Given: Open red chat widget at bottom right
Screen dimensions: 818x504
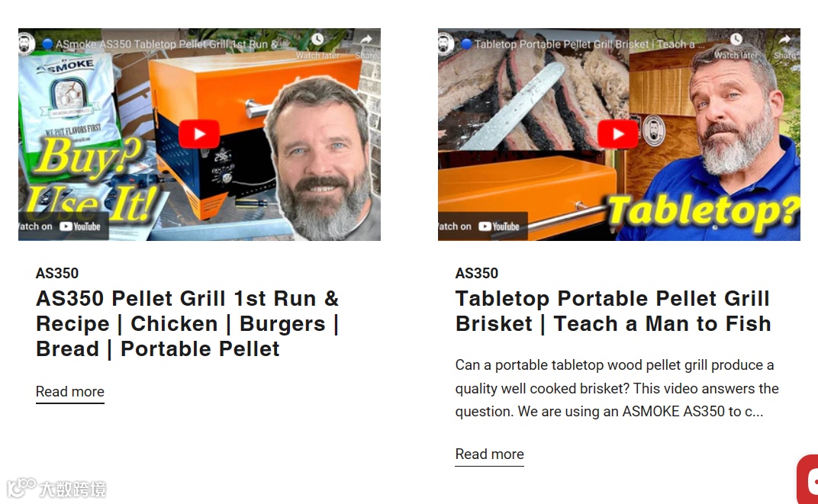Looking at the screenshot, I should pyautogui.click(x=807, y=479).
